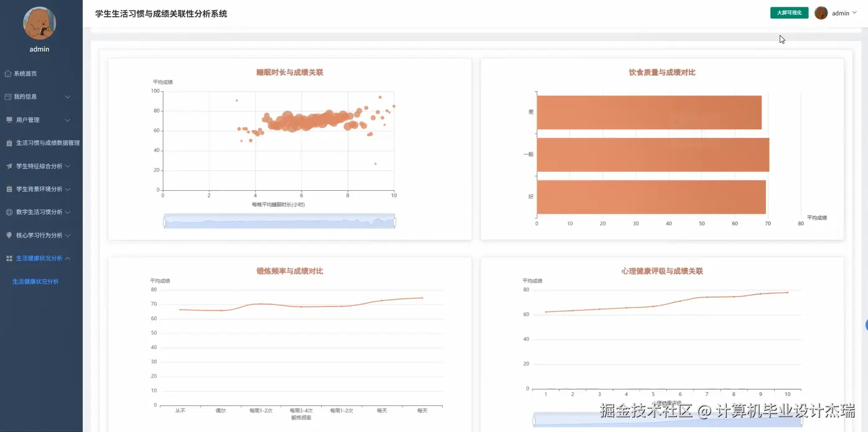Expand the 数字生活习惯分析 chevron

(67, 212)
